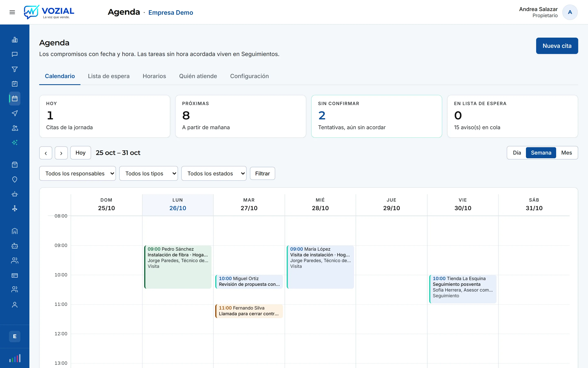Open the archive box icon in the sidebar
588x368 pixels.
pyautogui.click(x=14, y=165)
